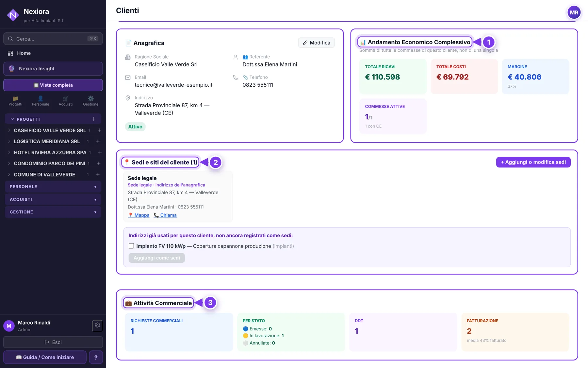Expand Condominio Parco dei Pini project

9,163
